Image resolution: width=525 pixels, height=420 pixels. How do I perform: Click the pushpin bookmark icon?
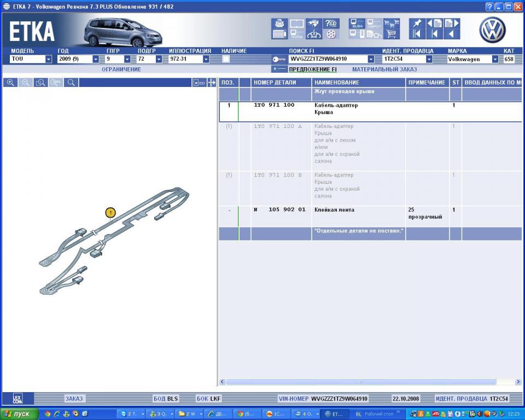(x=417, y=23)
